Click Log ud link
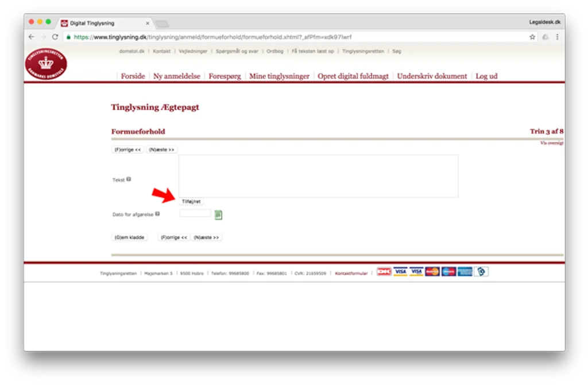 [x=486, y=76]
